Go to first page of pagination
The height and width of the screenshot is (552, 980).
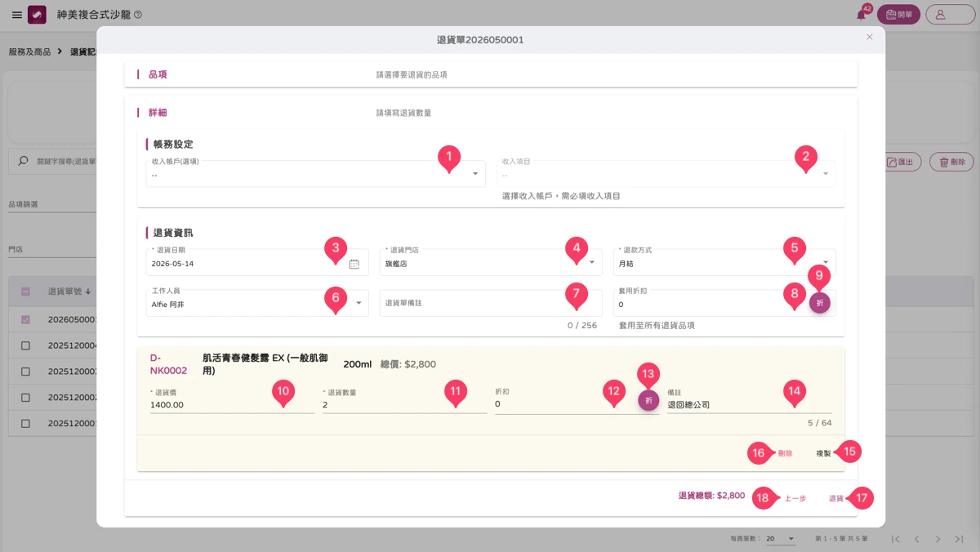[x=897, y=539]
